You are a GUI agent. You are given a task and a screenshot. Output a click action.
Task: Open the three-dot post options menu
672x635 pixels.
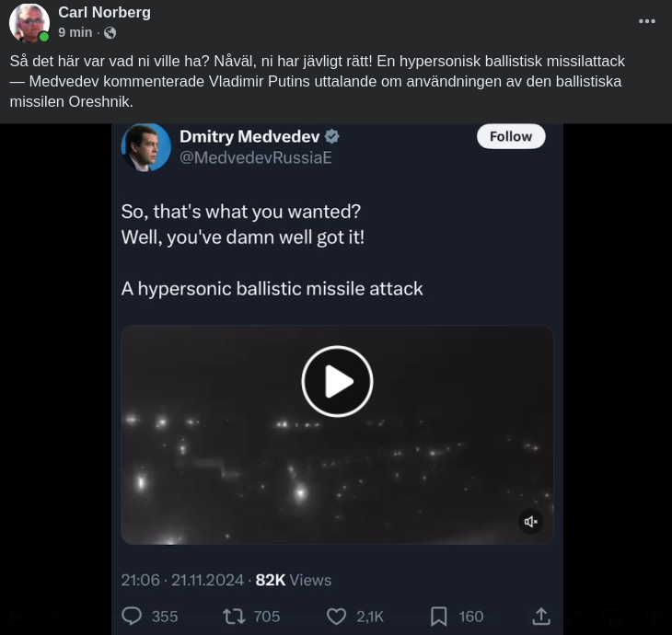646,21
